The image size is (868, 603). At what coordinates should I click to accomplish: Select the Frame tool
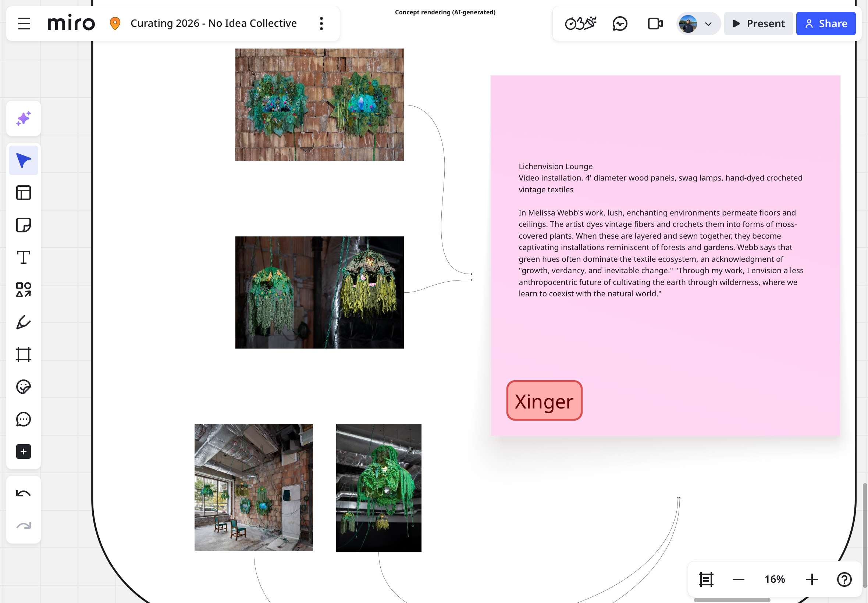pos(24,354)
